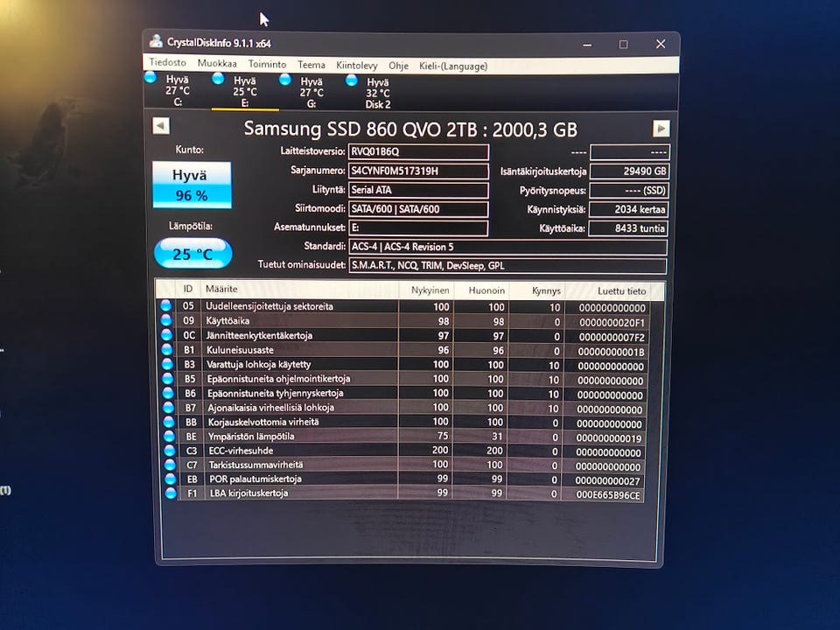Image resolution: width=840 pixels, height=630 pixels.
Task: Click the rotation rate field ---- (SSD)
Action: [x=629, y=190]
